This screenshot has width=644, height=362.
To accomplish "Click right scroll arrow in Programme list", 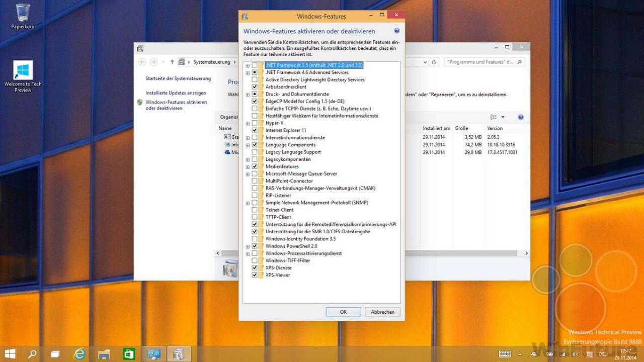I will (526, 253).
